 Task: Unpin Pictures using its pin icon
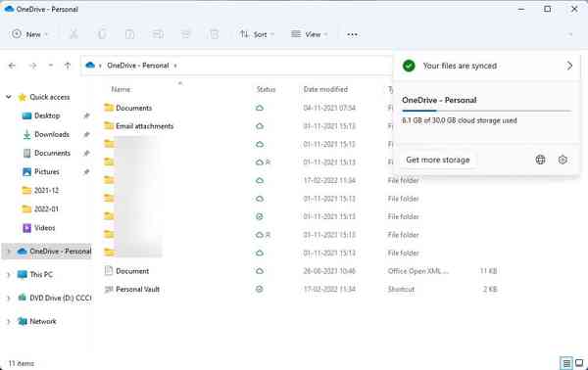[86, 172]
